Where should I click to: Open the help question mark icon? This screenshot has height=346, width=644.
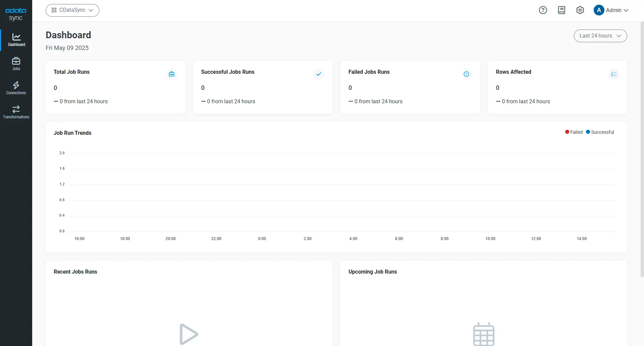click(543, 10)
